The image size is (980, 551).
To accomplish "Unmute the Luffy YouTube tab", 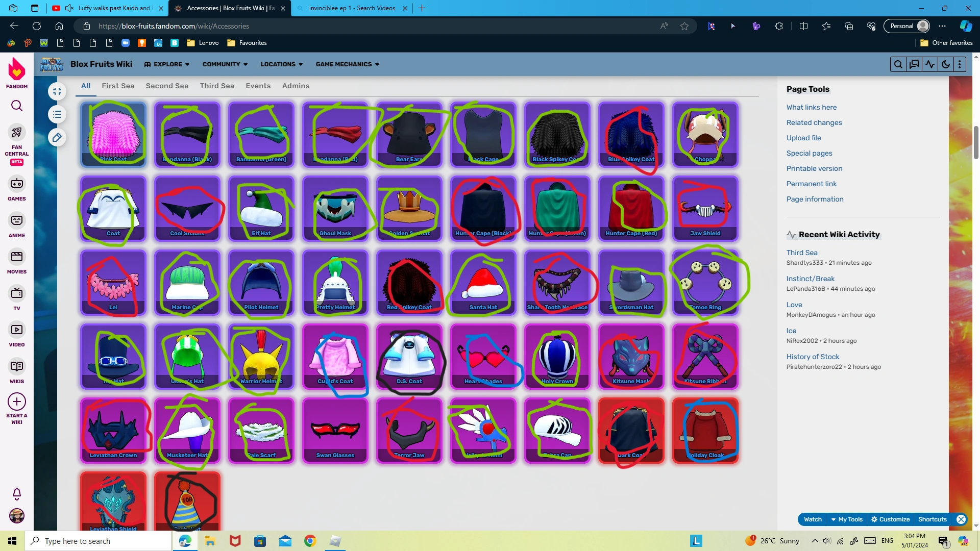I will 69,8.
